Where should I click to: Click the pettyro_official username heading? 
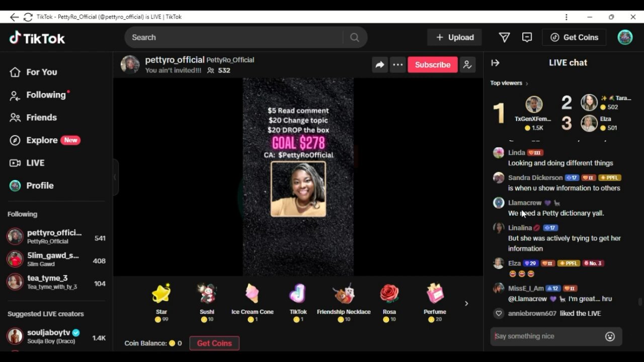pos(175,60)
